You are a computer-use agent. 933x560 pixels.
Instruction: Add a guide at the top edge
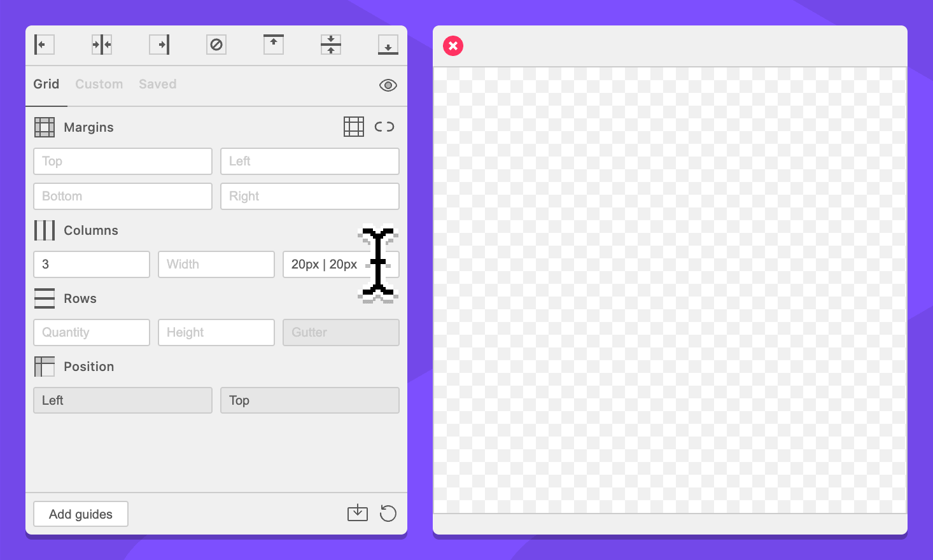pyautogui.click(x=274, y=45)
